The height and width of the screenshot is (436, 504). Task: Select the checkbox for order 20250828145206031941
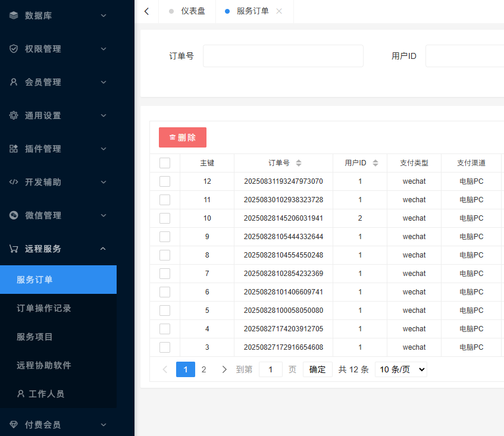[165, 218]
